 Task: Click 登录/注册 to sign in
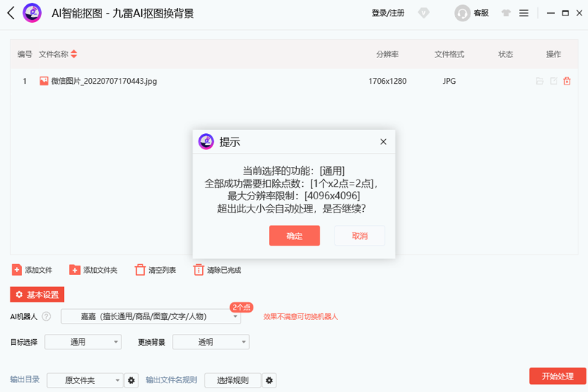[387, 13]
